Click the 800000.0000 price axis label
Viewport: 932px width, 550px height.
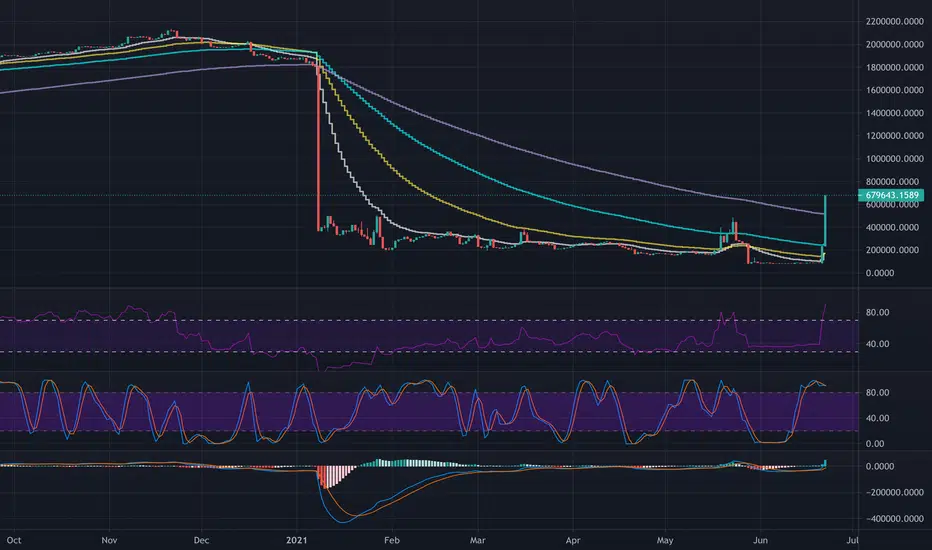[x=895, y=181]
